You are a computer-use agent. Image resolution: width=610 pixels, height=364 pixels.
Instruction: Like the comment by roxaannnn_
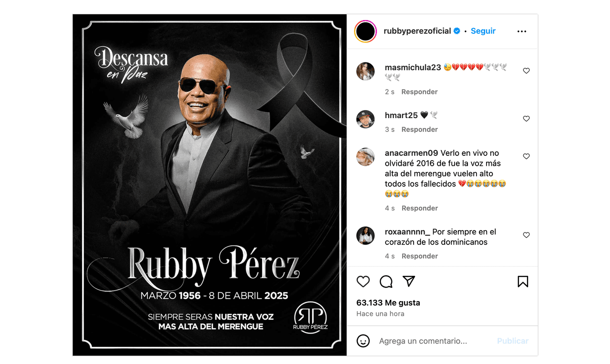pos(526,235)
